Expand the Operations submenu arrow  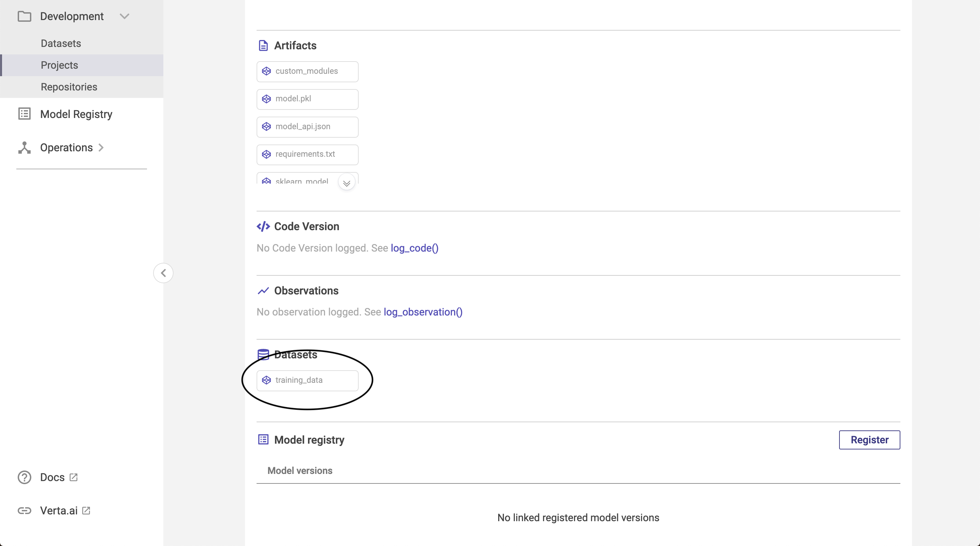coord(101,148)
